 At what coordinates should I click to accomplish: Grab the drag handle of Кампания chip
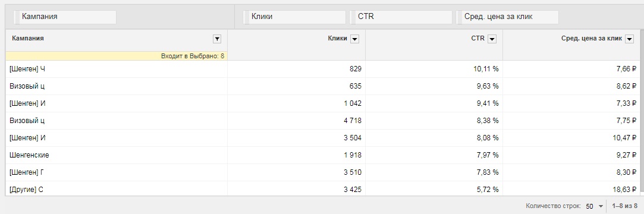[17, 17]
